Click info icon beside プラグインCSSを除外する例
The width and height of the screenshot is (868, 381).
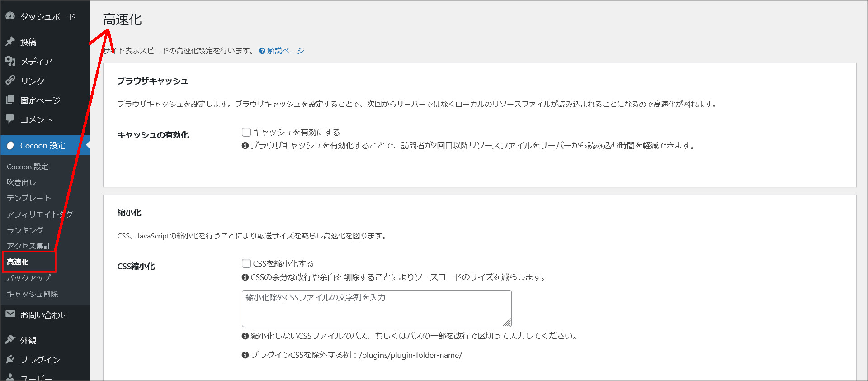pos(245,355)
